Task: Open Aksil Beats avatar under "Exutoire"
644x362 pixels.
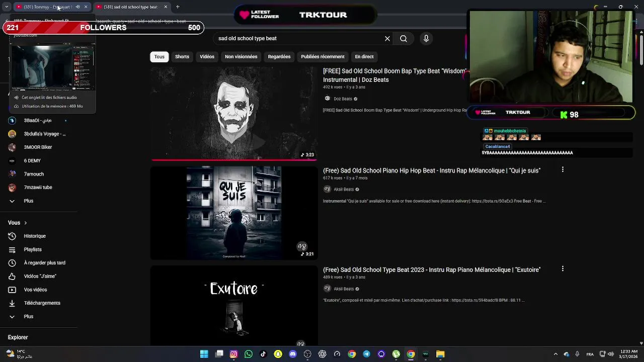Action: [x=327, y=289]
